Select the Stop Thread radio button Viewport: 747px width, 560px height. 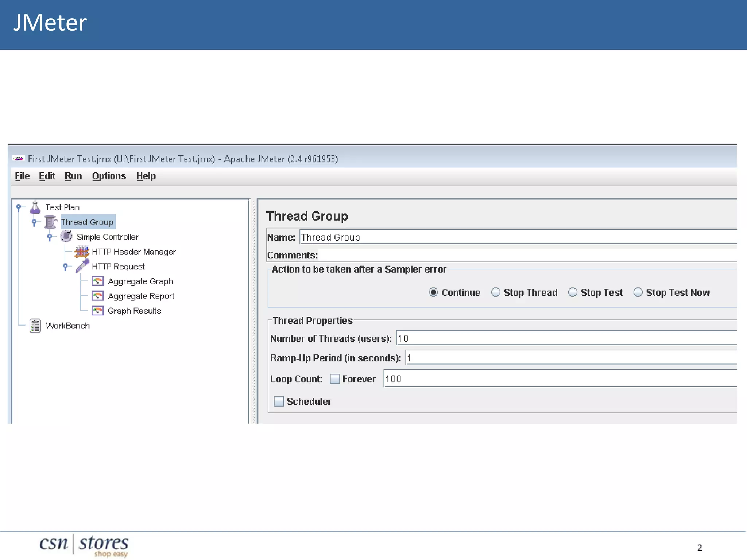tap(495, 292)
